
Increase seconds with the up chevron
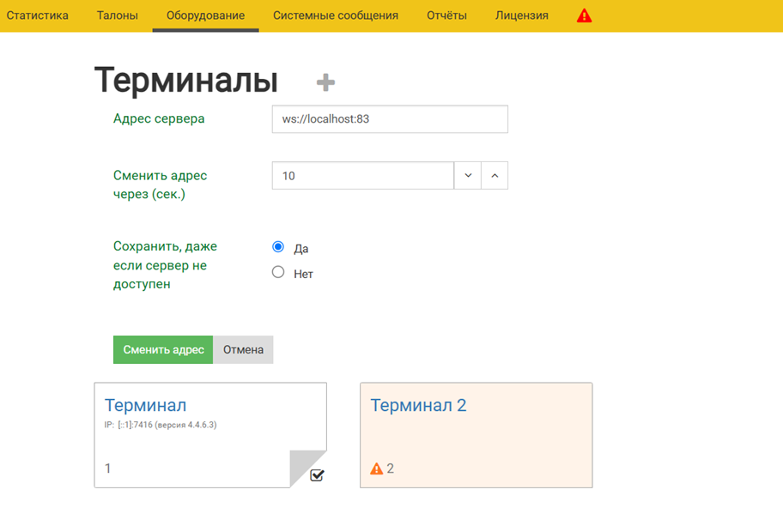pyautogui.click(x=495, y=175)
